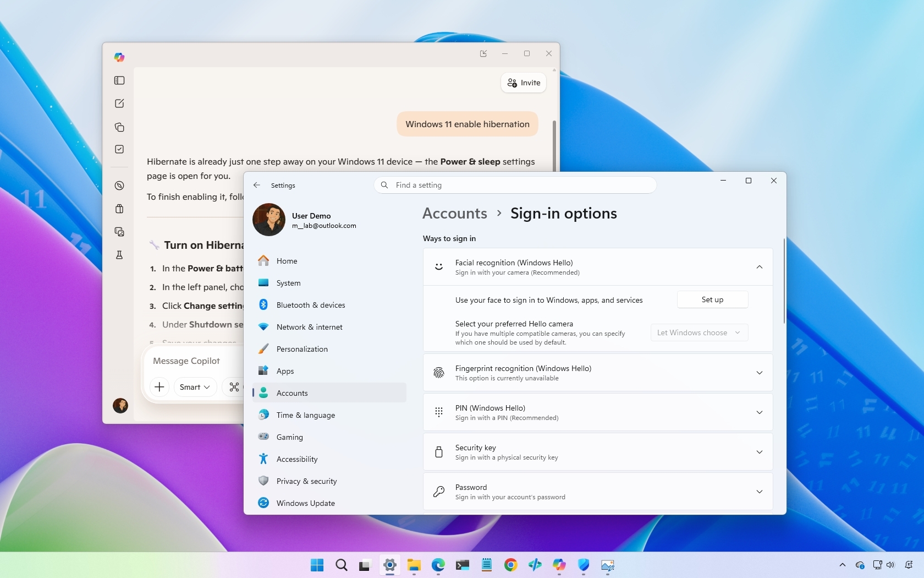This screenshot has width=924, height=578.
Task: Collapse the Facial recognition section
Action: (x=759, y=266)
